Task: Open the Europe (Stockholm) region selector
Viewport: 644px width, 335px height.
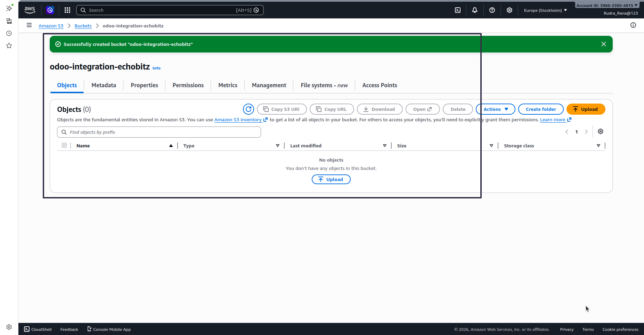Action: click(545, 10)
